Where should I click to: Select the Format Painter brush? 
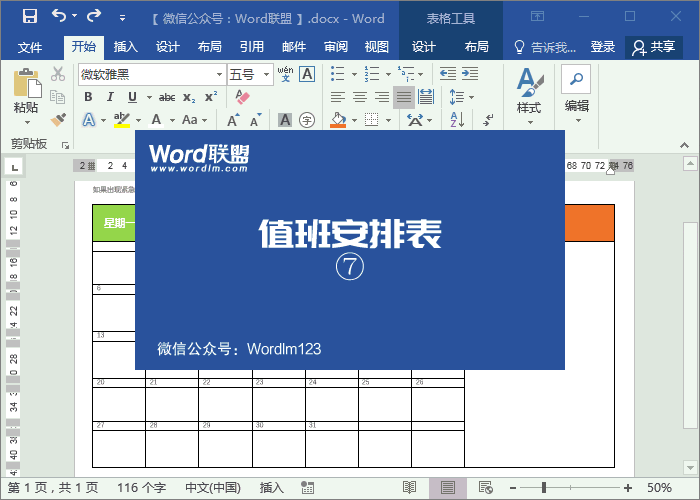click(x=58, y=119)
